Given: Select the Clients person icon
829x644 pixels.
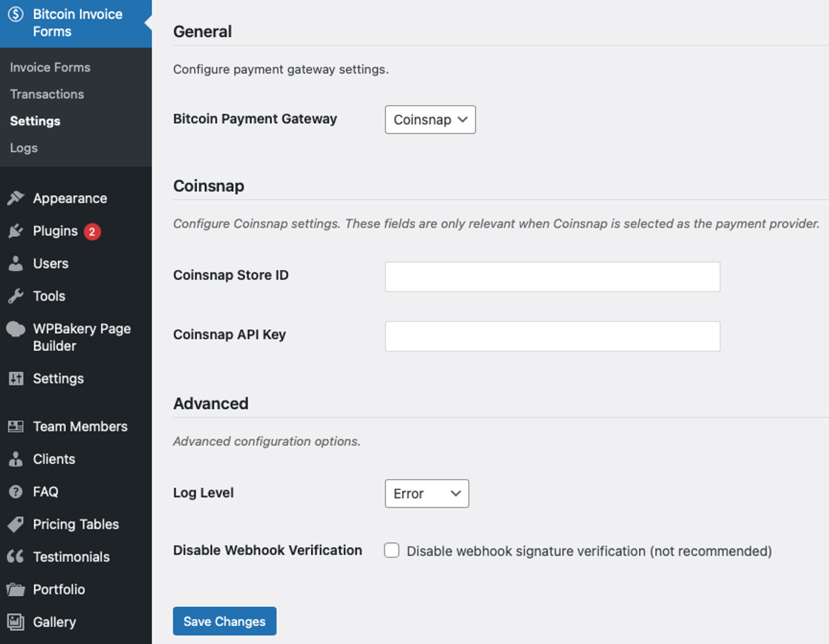Looking at the screenshot, I should point(16,459).
